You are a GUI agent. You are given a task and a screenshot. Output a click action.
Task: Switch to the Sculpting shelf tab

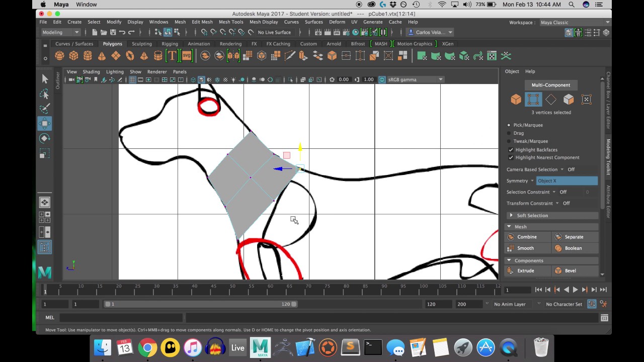142,44
